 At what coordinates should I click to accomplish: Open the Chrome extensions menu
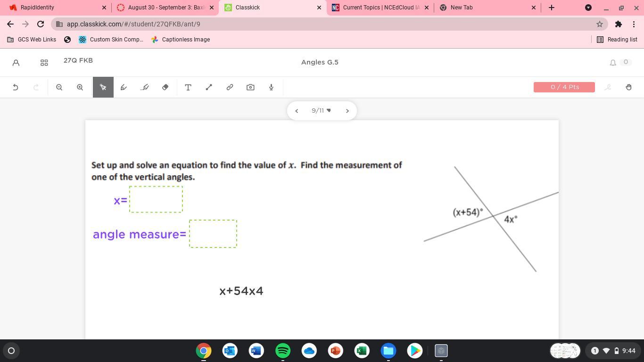pyautogui.click(x=619, y=24)
